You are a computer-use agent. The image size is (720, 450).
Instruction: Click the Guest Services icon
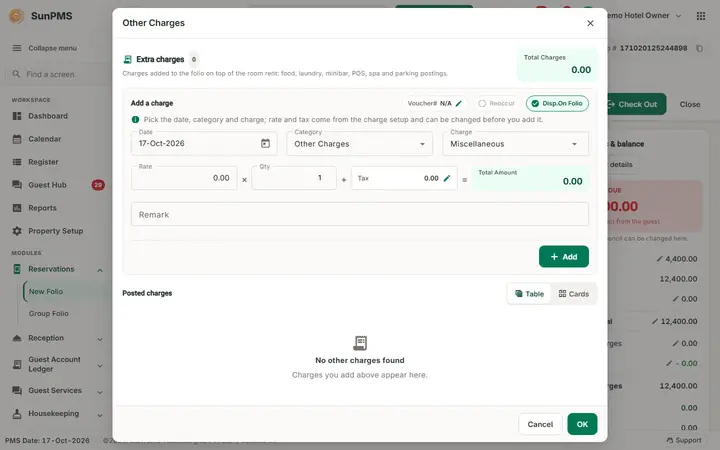pos(17,390)
